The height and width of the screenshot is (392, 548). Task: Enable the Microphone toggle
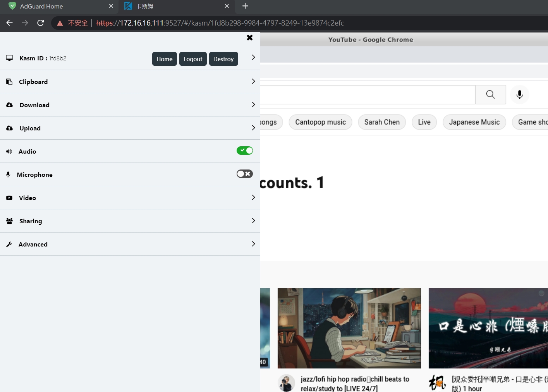pos(245,174)
